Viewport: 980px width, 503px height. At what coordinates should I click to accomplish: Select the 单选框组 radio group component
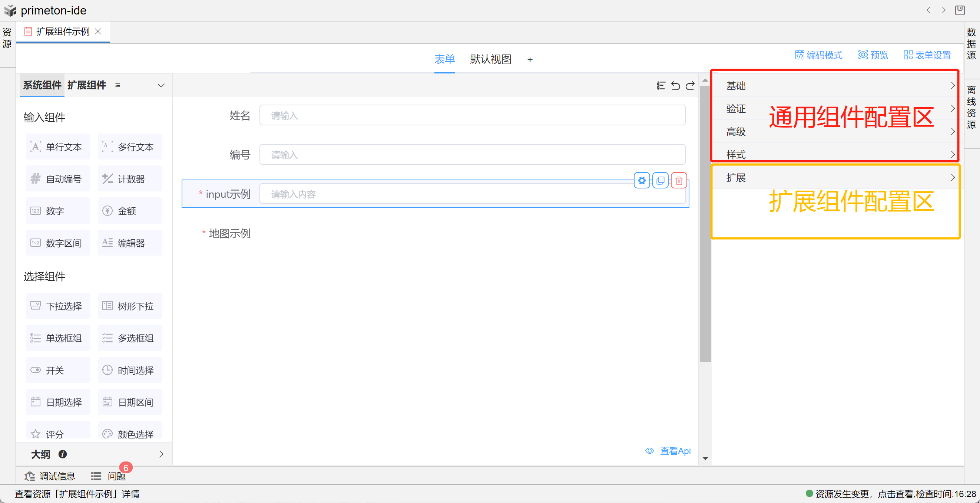point(58,338)
